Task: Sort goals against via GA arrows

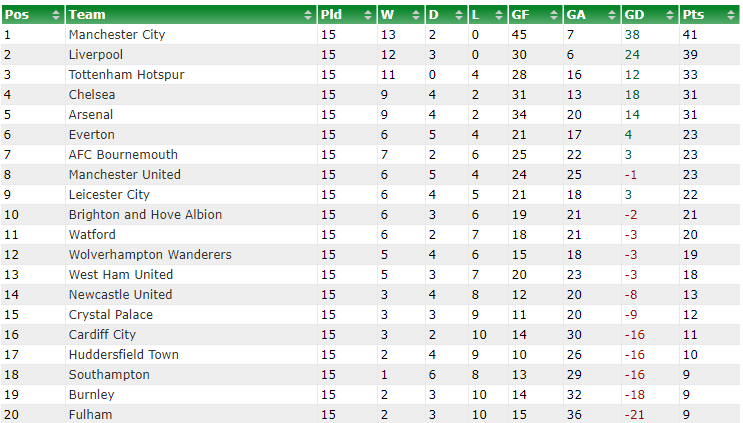Action: coord(612,15)
